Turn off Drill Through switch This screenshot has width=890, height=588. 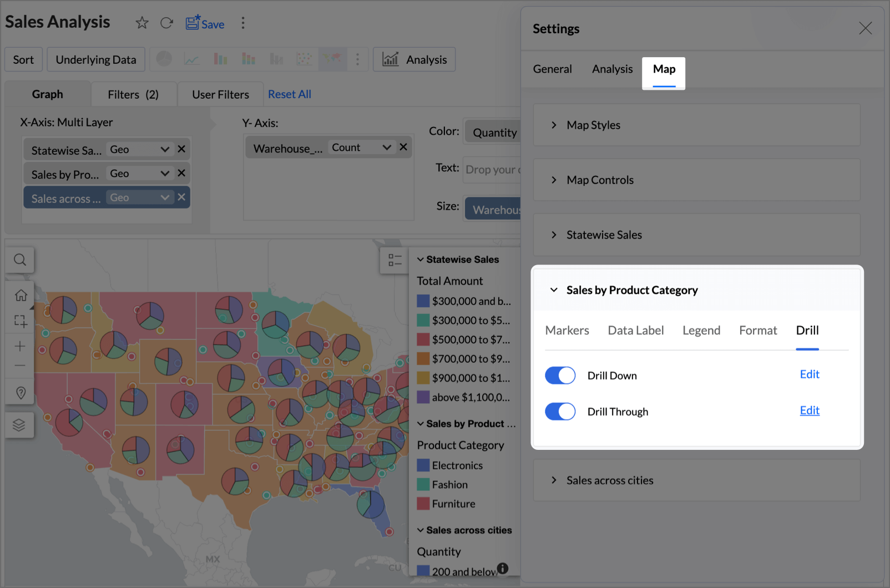pos(560,412)
